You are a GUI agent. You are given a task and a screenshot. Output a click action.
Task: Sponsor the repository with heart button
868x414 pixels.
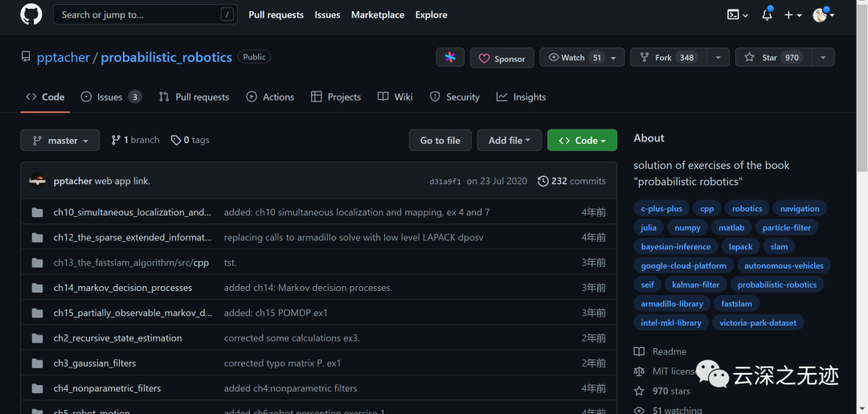click(502, 58)
